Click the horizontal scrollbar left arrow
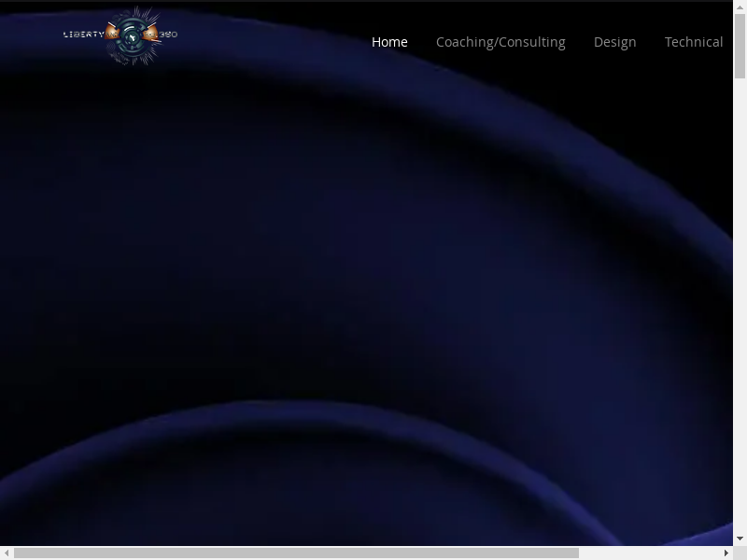The height and width of the screenshot is (560, 747). [7, 553]
